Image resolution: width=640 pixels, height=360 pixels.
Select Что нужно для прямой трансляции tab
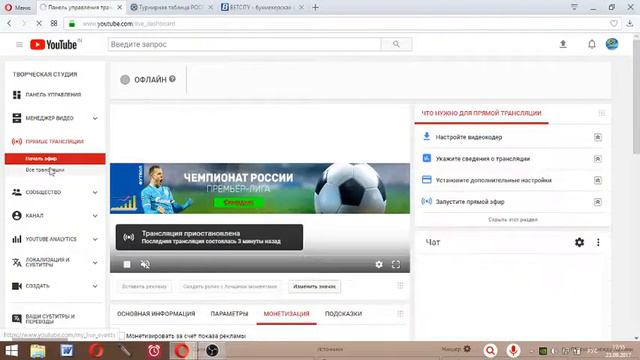point(481,113)
